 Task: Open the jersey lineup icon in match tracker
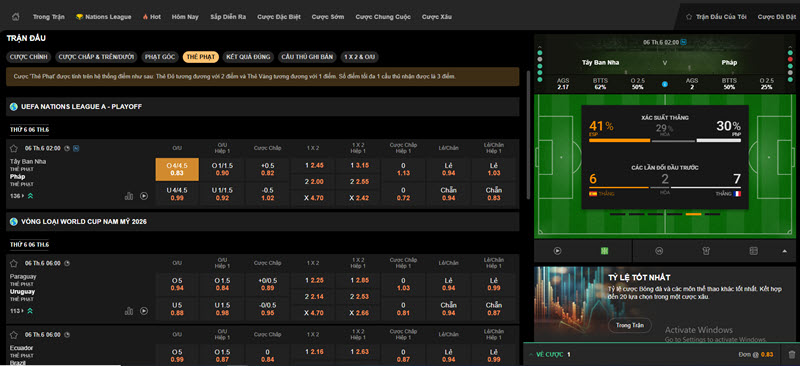pos(706,251)
